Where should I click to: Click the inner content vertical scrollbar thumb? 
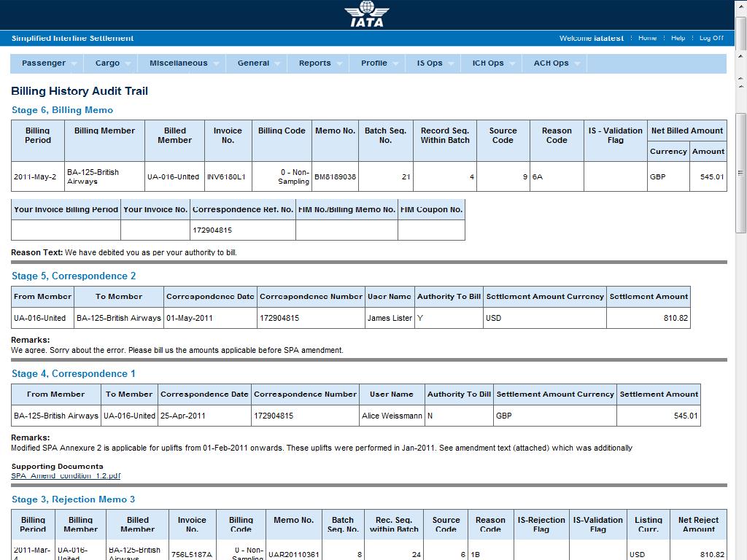click(x=741, y=173)
